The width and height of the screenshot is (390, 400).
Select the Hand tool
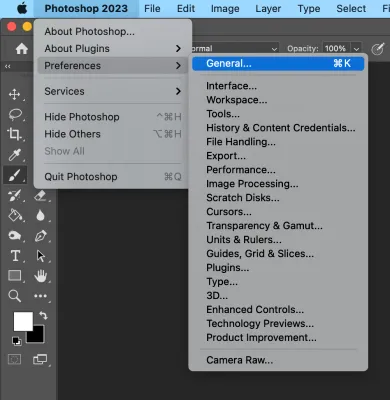click(x=40, y=276)
